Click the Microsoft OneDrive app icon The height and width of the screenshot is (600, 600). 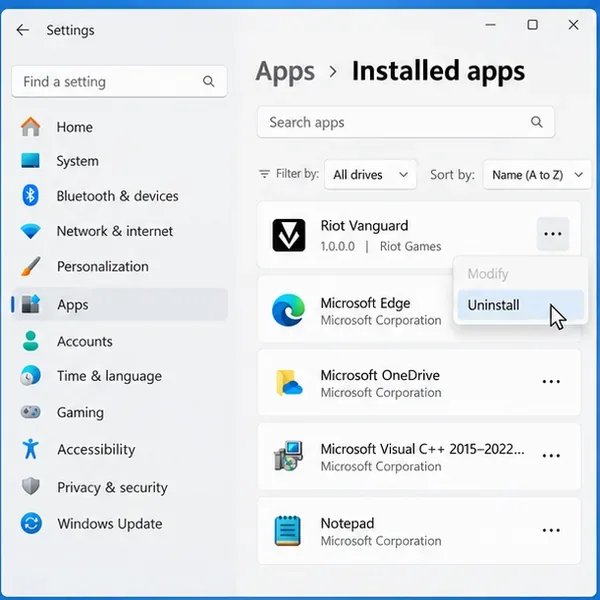[289, 383]
